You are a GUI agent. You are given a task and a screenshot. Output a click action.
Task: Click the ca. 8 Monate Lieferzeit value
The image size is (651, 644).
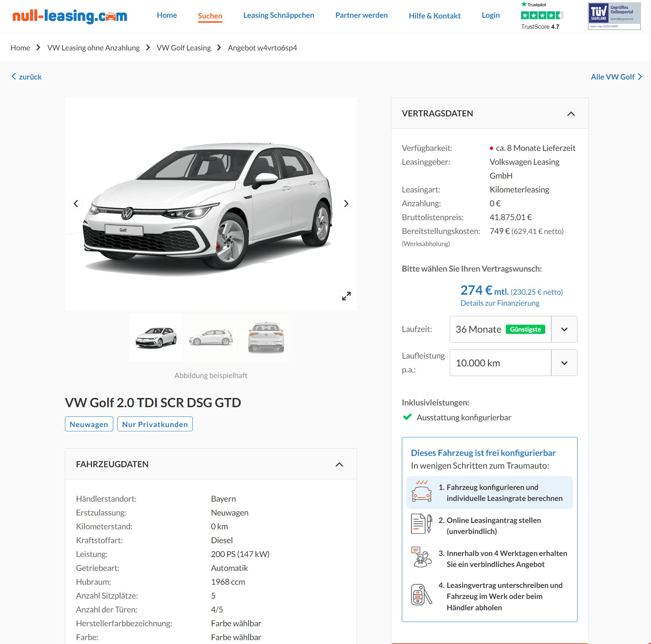pyautogui.click(x=536, y=148)
